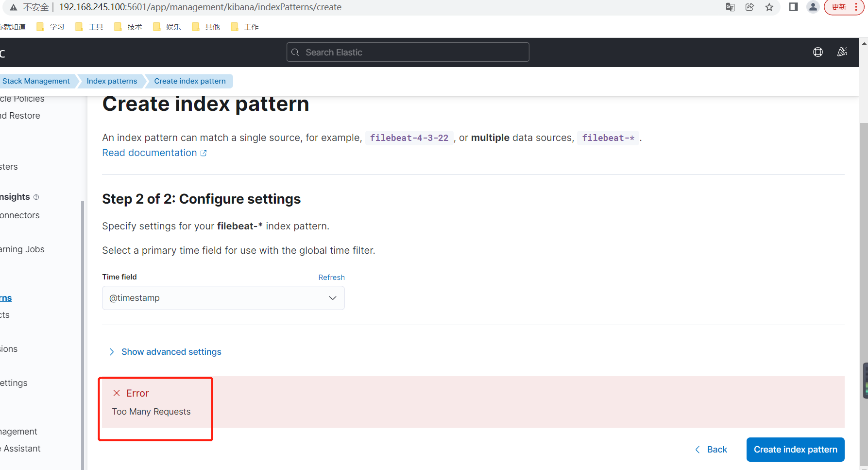Select the filebeat-4-3-22 example code text
Image resolution: width=868 pixels, height=470 pixels.
click(409, 138)
